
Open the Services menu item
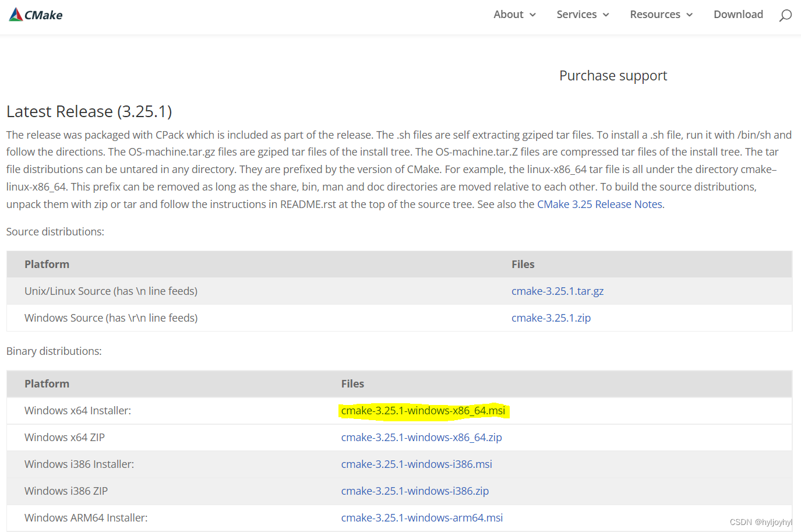click(577, 15)
